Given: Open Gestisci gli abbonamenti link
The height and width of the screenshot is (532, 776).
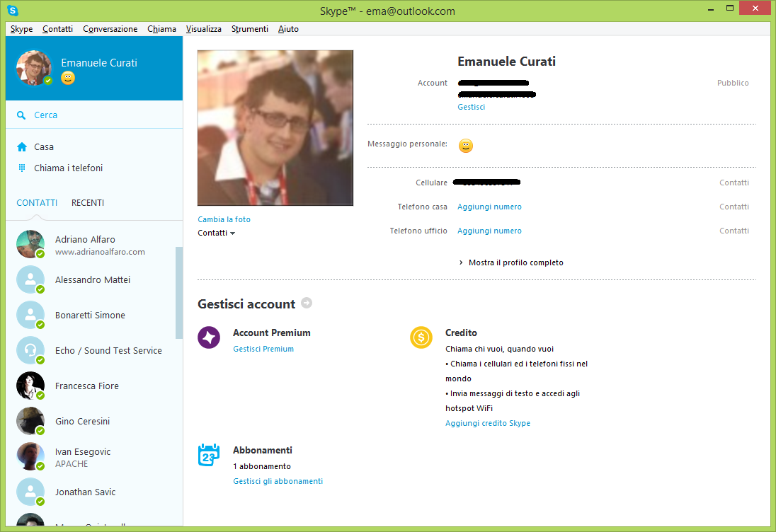Looking at the screenshot, I should [x=278, y=481].
